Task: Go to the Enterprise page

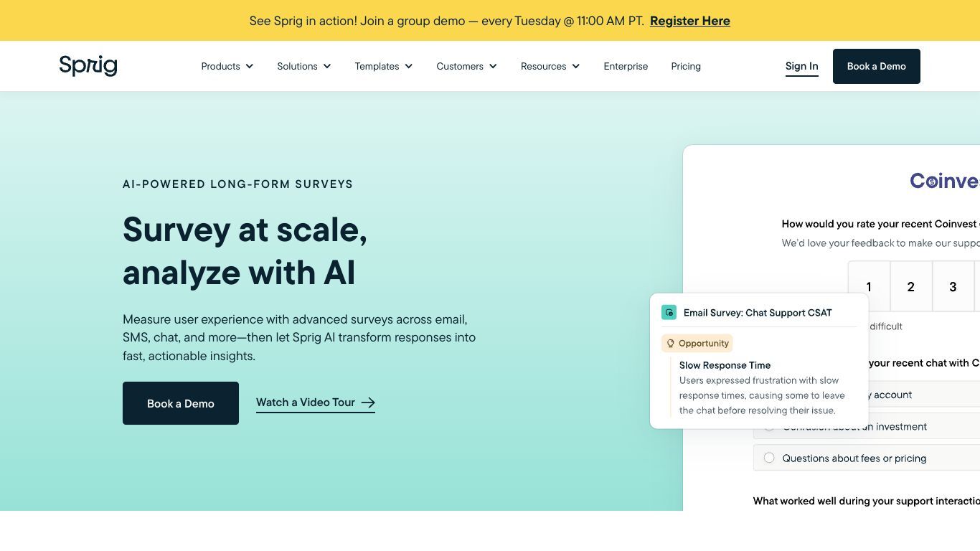Action: [626, 66]
